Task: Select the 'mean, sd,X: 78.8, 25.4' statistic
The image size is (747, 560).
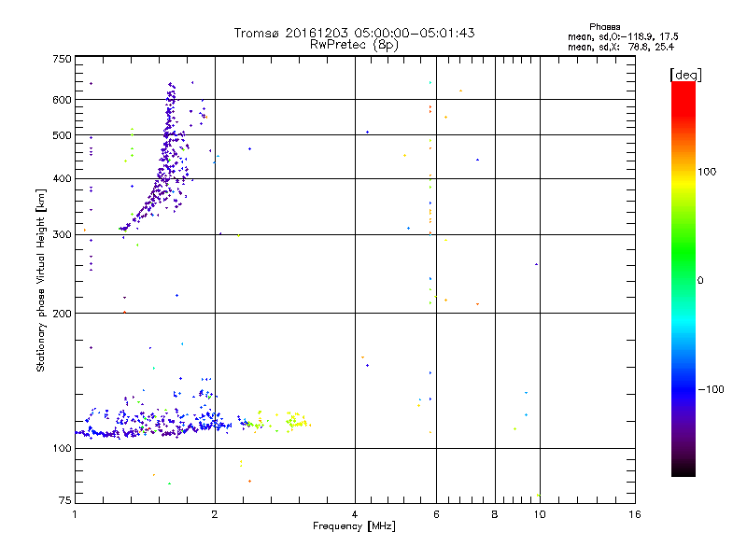Action: pos(621,47)
